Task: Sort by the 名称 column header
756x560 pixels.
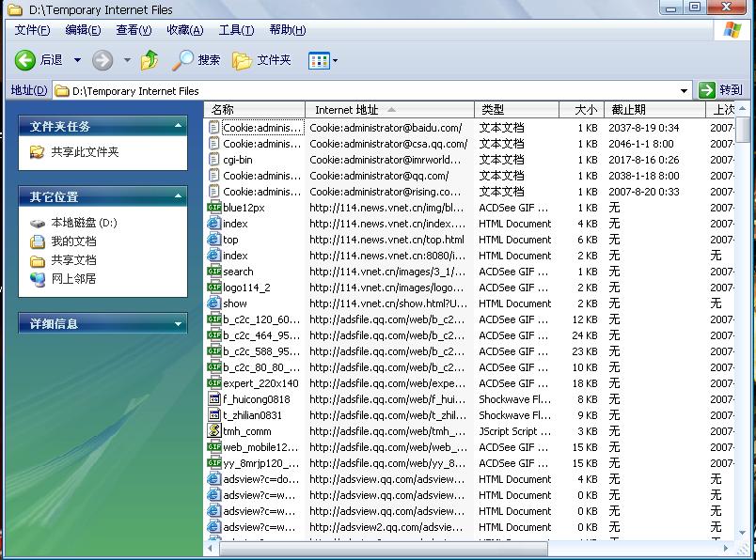Action: (x=255, y=110)
